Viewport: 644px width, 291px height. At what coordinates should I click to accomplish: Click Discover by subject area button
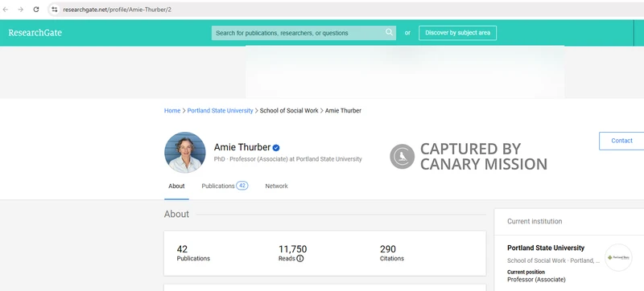tap(457, 33)
